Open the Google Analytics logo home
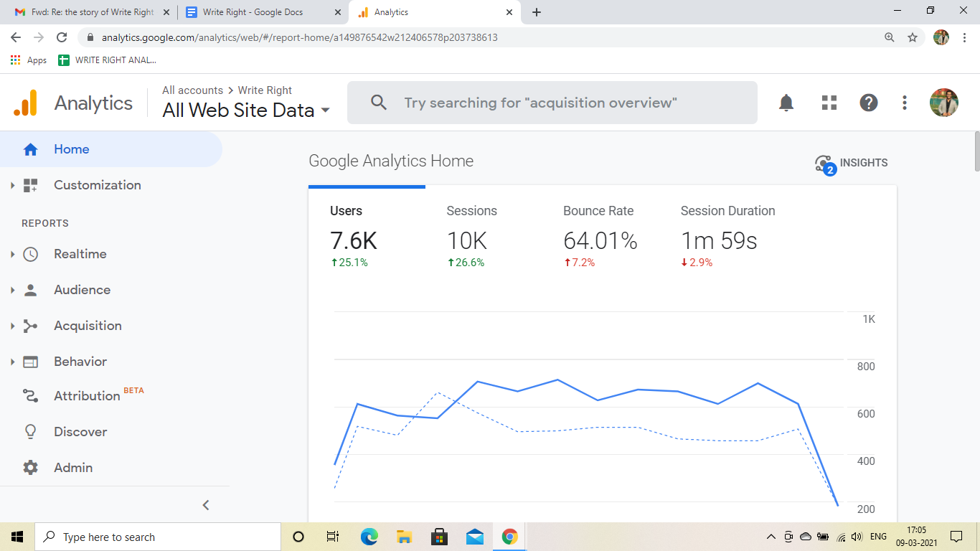Image resolution: width=980 pixels, height=551 pixels. pyautogui.click(x=25, y=103)
